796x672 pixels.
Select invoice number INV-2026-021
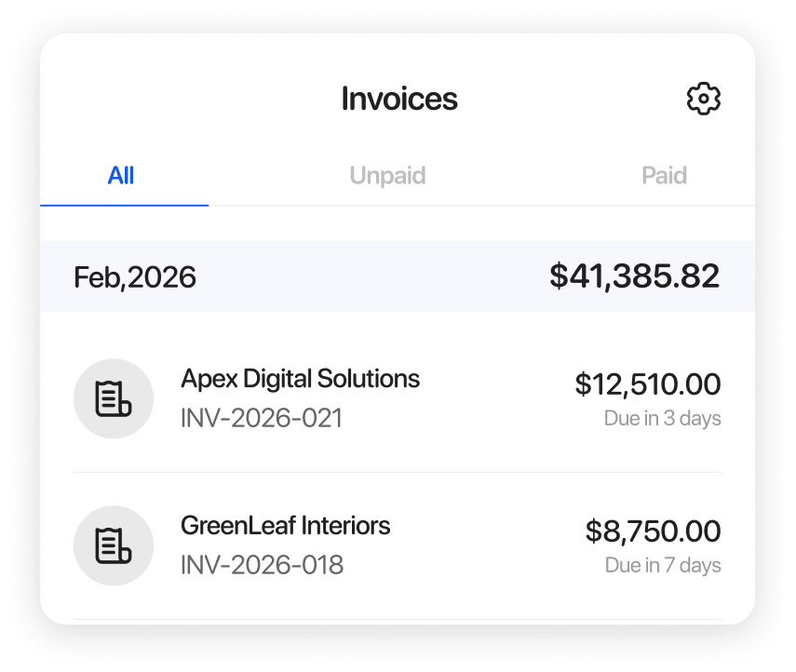pos(262,418)
